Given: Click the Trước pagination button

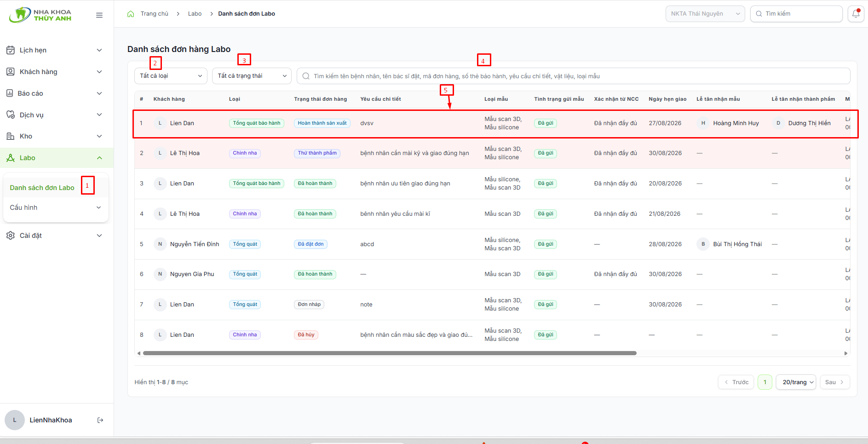Looking at the screenshot, I should (736, 382).
